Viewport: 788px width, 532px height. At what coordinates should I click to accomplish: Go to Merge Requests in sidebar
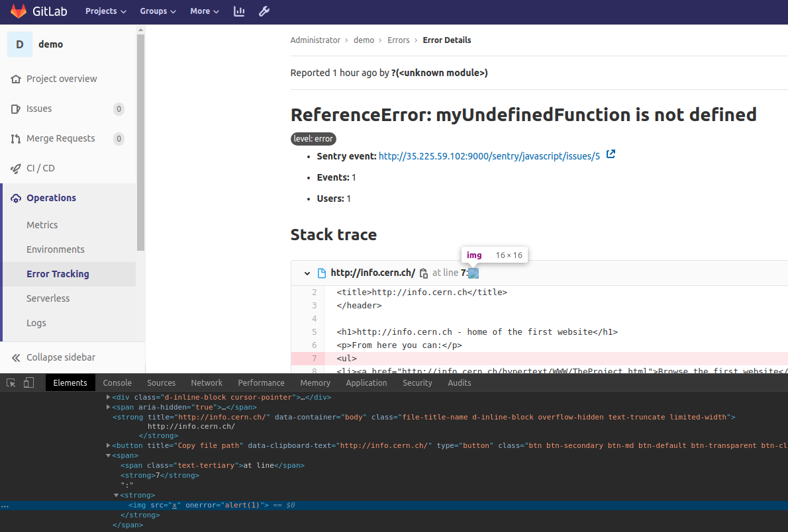[60, 138]
